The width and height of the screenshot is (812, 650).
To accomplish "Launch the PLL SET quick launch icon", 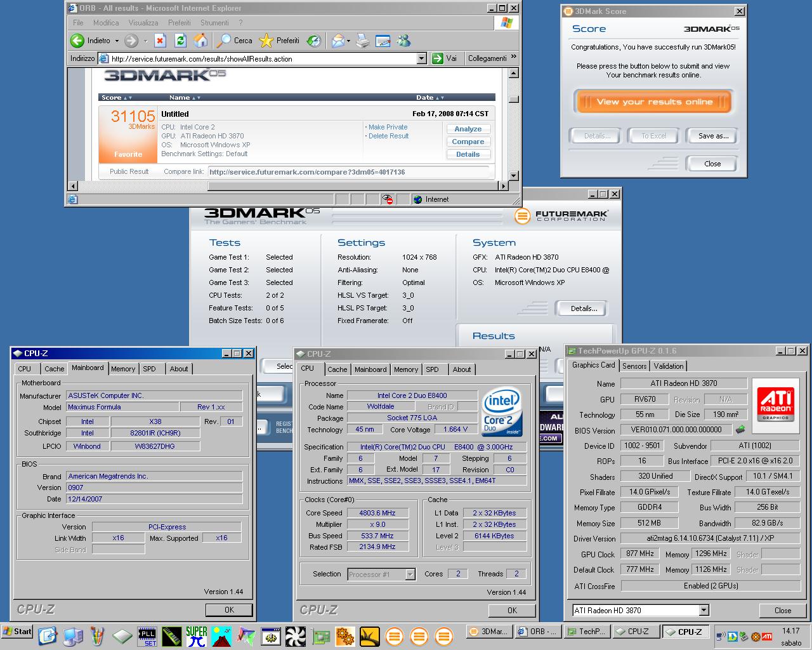I will tap(147, 636).
